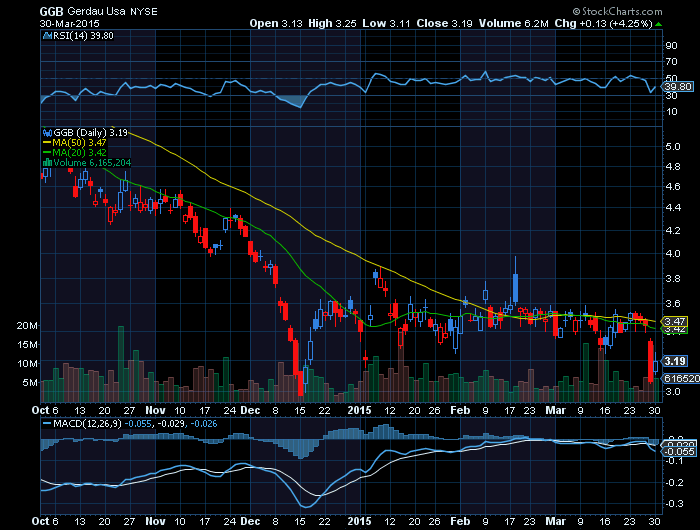This screenshot has height=530, width=700.
Task: Click the MACD signal value -0.029 in legend
Action: pyautogui.click(x=171, y=423)
